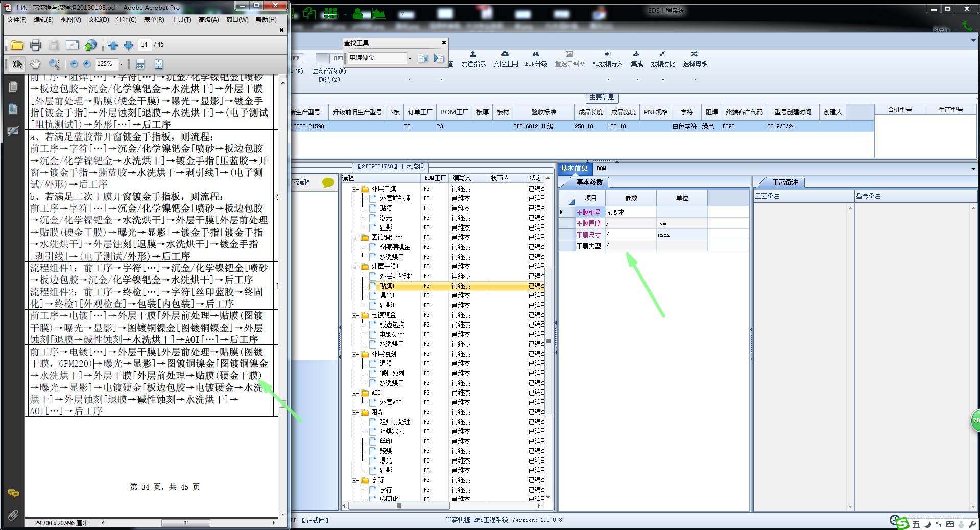Open dropdown arrow under 集成

[637, 79]
